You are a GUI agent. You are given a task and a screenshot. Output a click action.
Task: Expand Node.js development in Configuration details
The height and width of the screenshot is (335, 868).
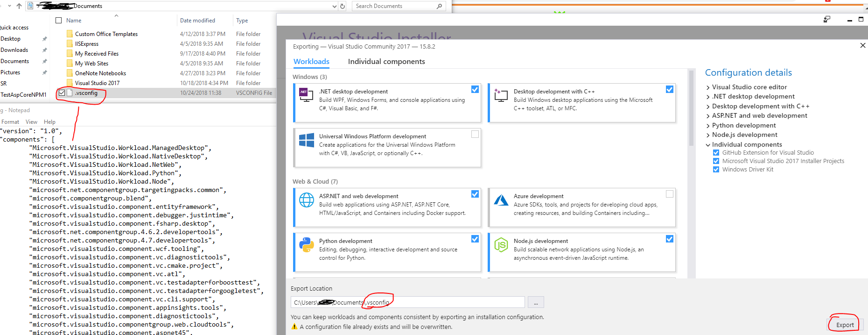point(708,135)
